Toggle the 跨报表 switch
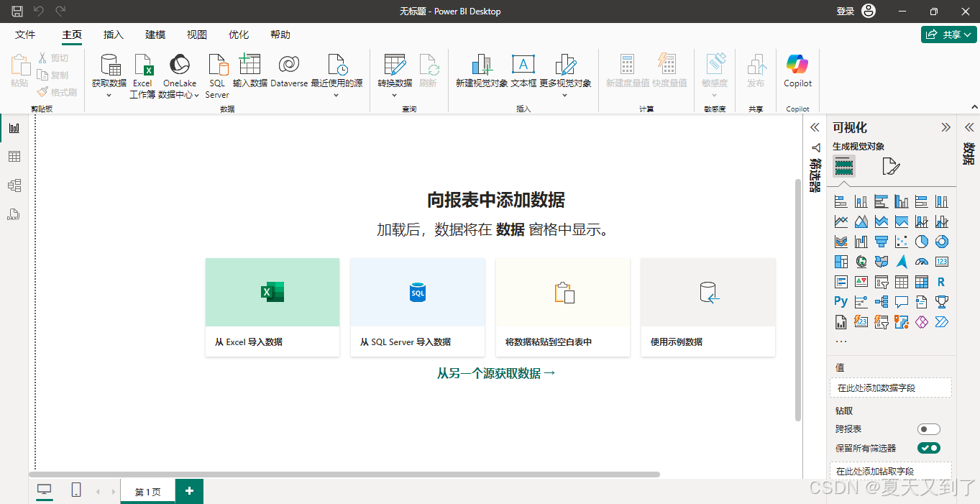This screenshot has width=980, height=504. [x=929, y=429]
